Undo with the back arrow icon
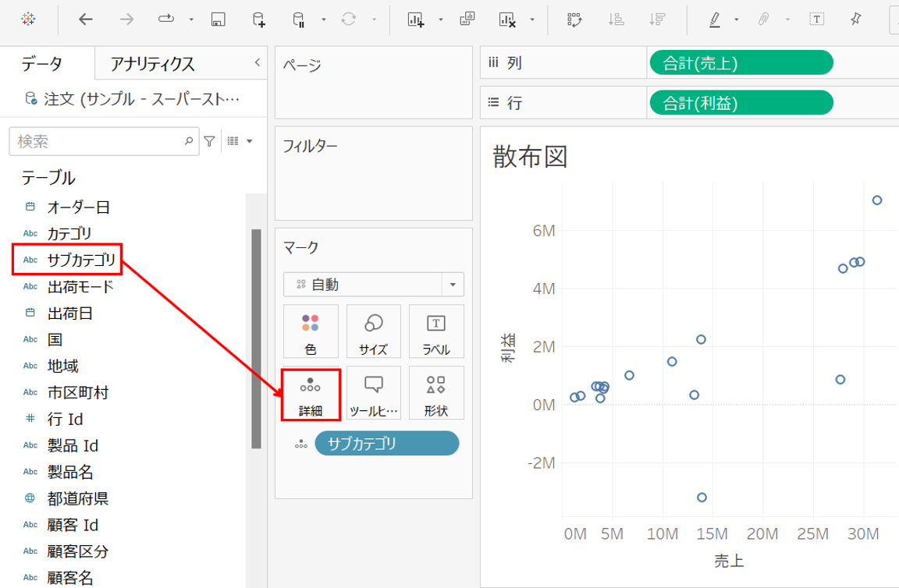Image resolution: width=899 pixels, height=588 pixels. (85, 19)
